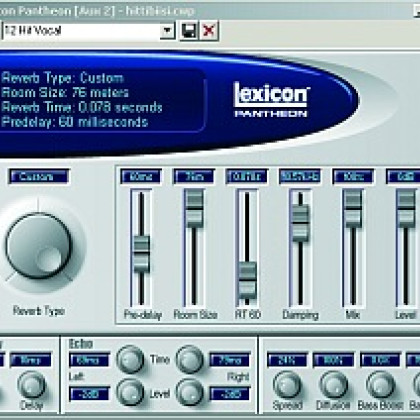Screen dimensions: 420x420
Task: Click the Lexicon Pantheon logo
Action: click(x=271, y=99)
